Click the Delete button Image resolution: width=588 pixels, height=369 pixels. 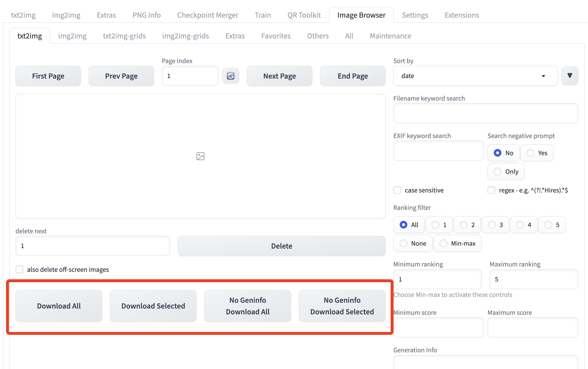click(x=282, y=246)
